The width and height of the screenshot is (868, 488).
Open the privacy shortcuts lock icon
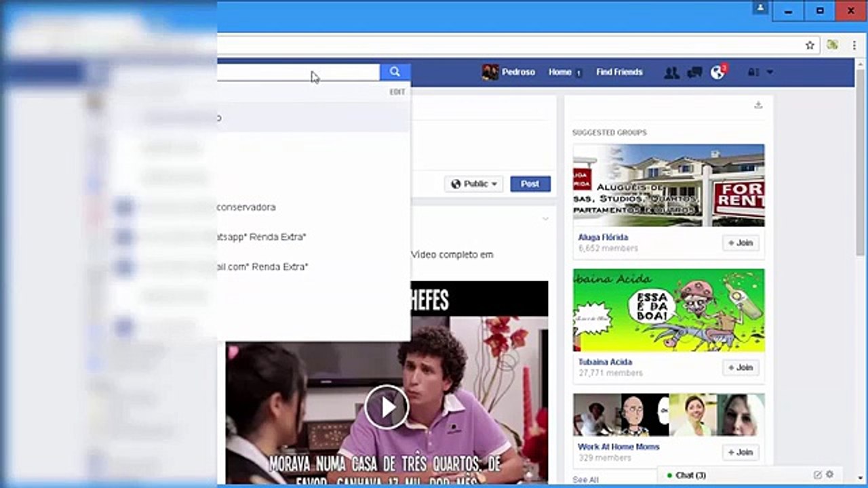(754, 73)
